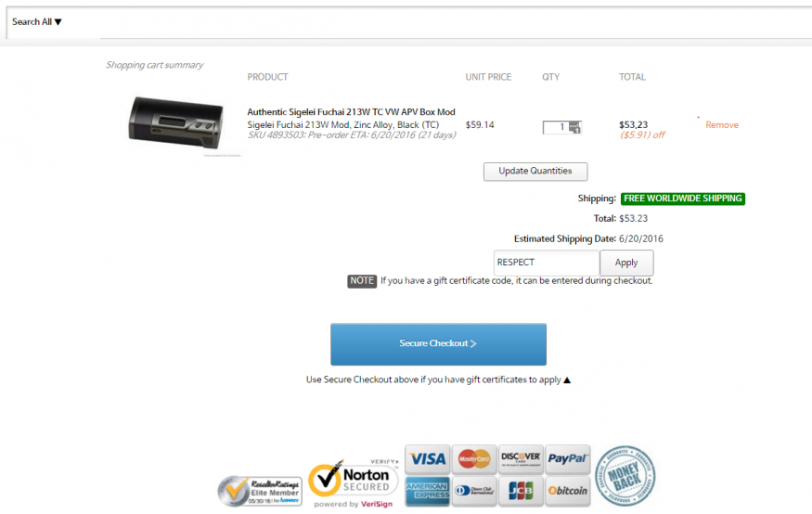Image resolution: width=812 pixels, height=514 pixels.
Task: Select the Visa payment icon
Action: tap(427, 459)
